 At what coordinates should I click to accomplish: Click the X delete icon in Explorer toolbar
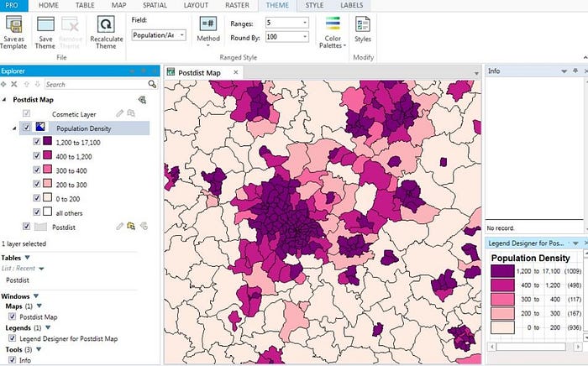(x=14, y=84)
